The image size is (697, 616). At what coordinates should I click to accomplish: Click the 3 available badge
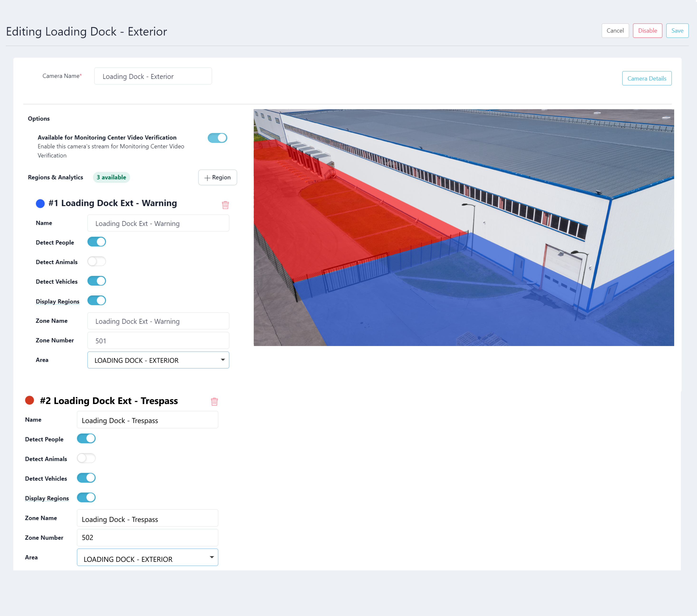click(111, 177)
